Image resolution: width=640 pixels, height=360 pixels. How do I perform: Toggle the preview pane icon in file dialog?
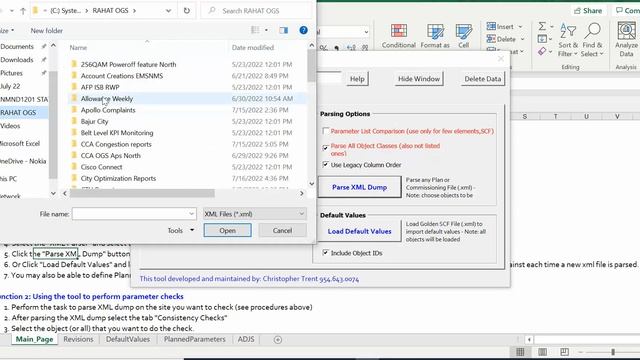tap(284, 30)
